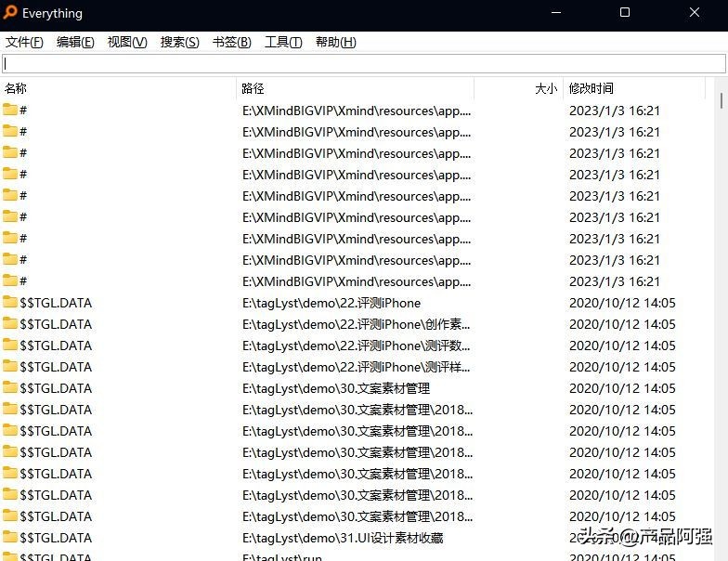Sort results by the 路径 column header
Image resolution: width=728 pixels, height=561 pixels.
[x=356, y=88]
